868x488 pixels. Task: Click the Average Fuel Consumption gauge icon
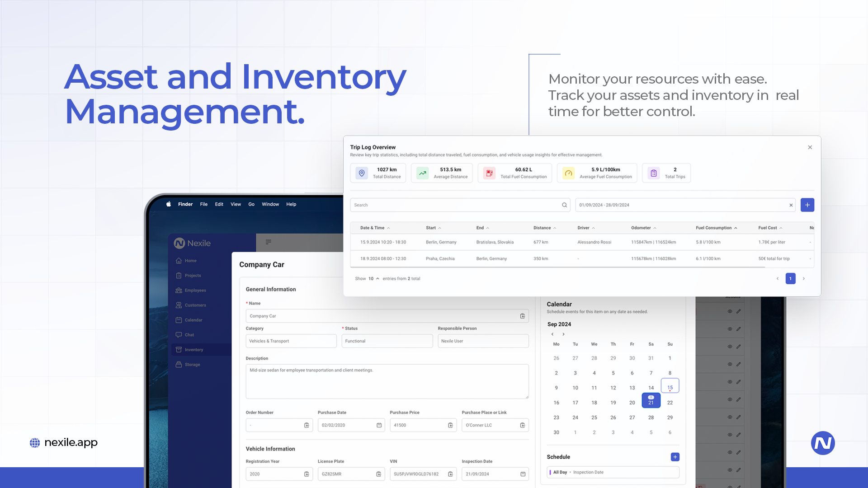(x=569, y=173)
